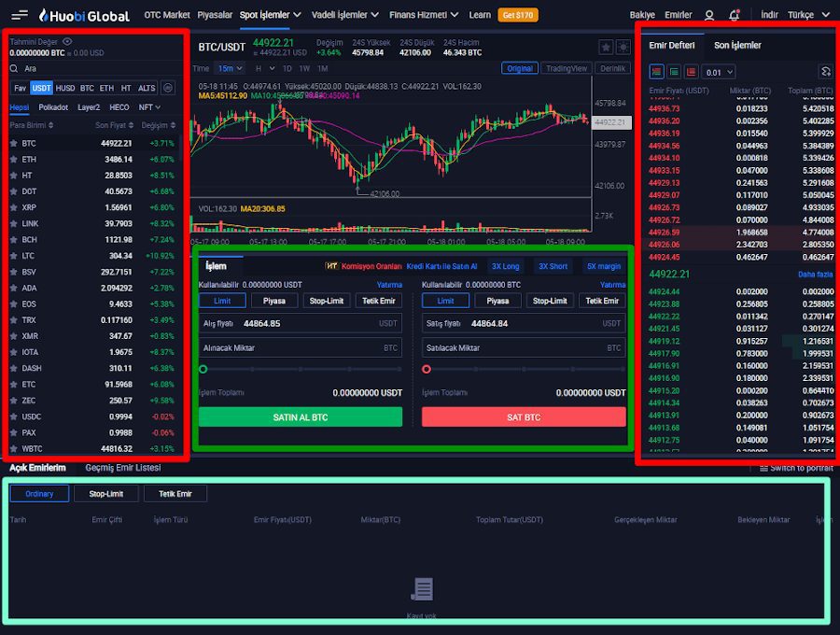840x635 pixels.
Task: Star the XRP row as favorite
Action: point(13,207)
